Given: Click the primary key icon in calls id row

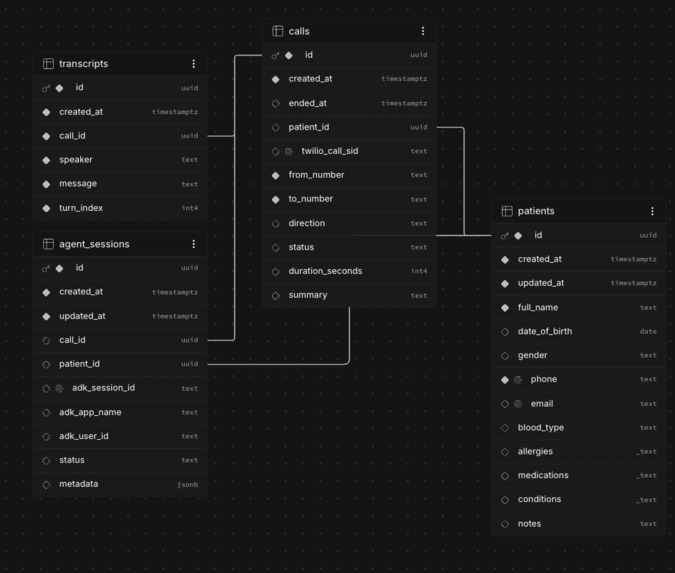Looking at the screenshot, I should [276, 55].
